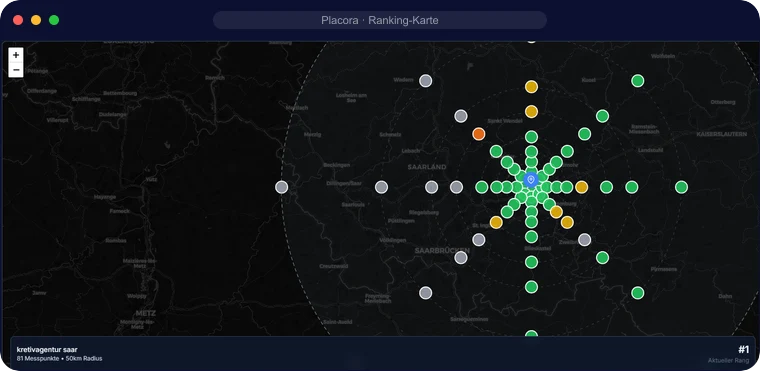The image size is (760, 371).
Task: Select the yellow marker on the horizontal row
Action: pos(582,187)
